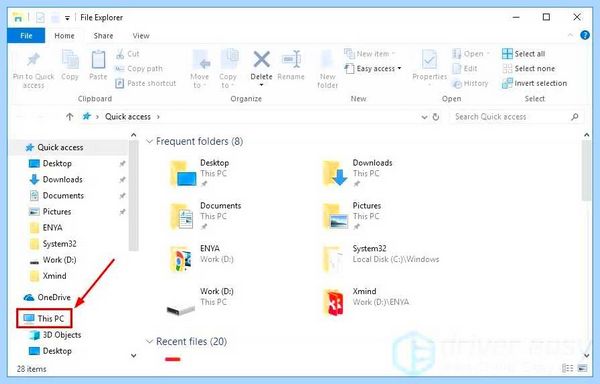Click the blue Help question icon
This screenshot has width=600, height=384.
(585, 36)
